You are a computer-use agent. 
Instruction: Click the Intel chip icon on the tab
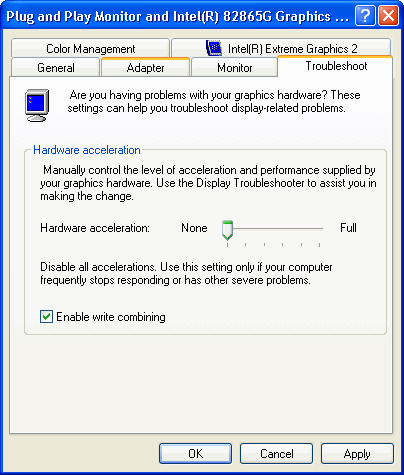[214, 48]
